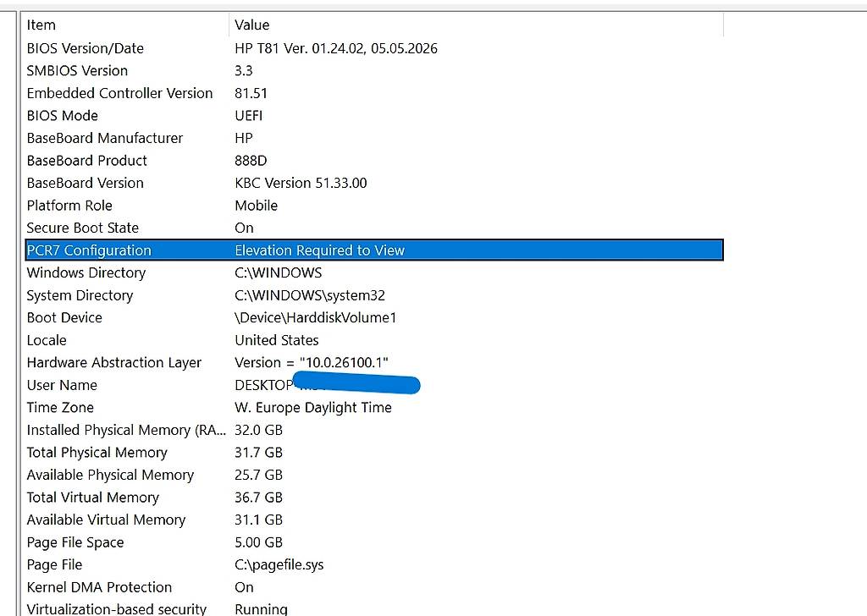Click the C:\WINDOWS value
Screen dimensions: 867x616
(278, 273)
